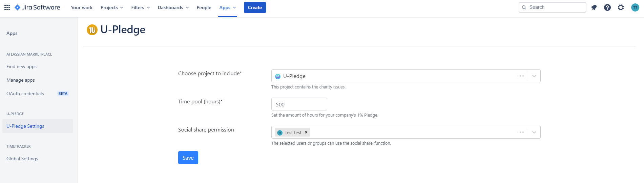644x183 pixels.
Task: Open Find new apps link
Action: coord(22,67)
